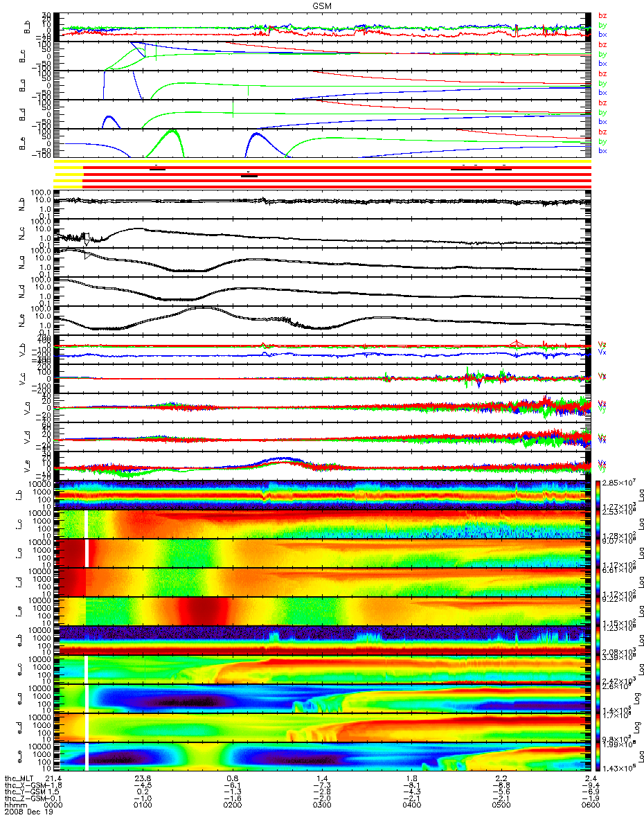Click the white data gap in i_a spectrogram
The width and height of the screenshot is (644, 831).
[x=87, y=553]
